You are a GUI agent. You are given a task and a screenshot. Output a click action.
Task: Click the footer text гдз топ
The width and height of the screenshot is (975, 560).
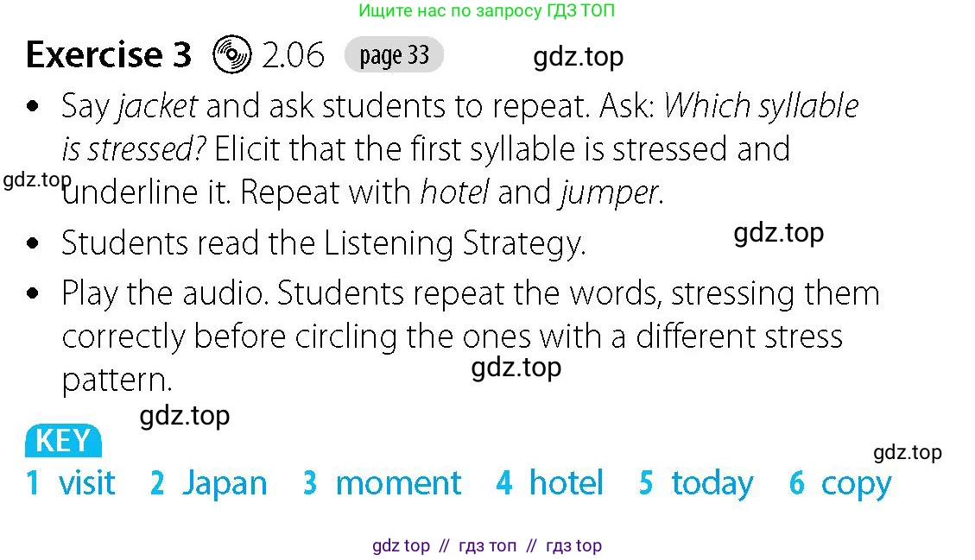pos(487,545)
